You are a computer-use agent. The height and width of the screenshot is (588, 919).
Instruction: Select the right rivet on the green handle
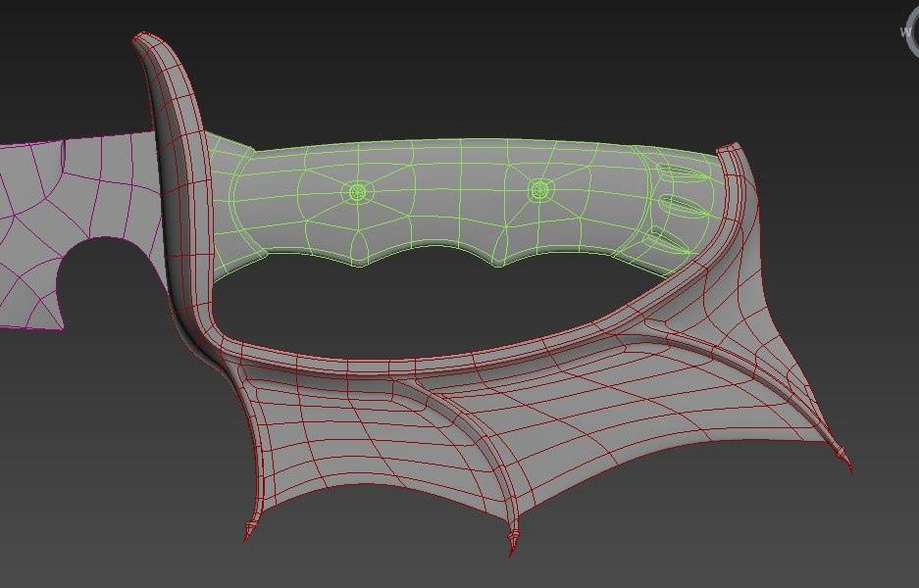click(x=538, y=190)
